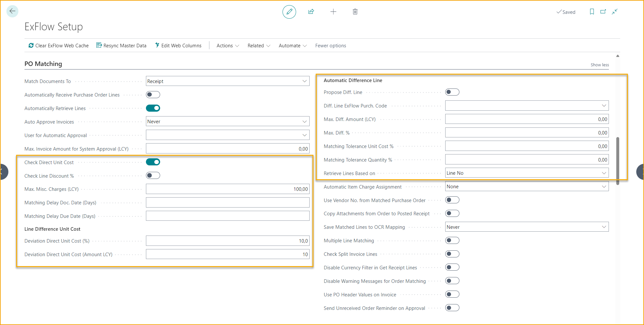Click the bookmark icon
Image resolution: width=644 pixels, height=325 pixels.
(592, 12)
